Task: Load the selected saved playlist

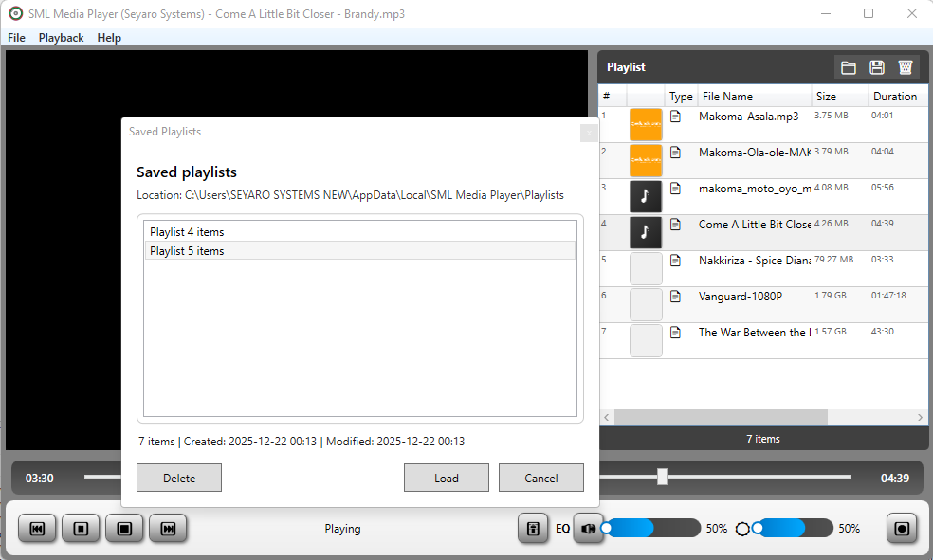Action: [446, 478]
